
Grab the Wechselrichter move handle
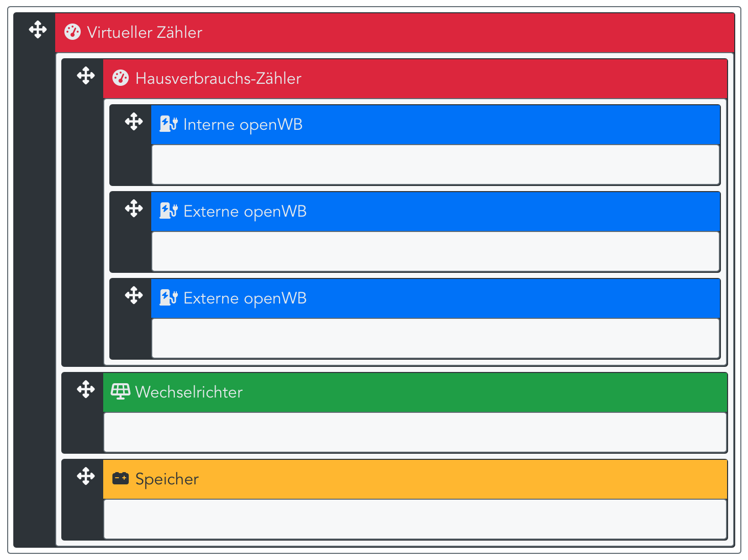(x=86, y=389)
